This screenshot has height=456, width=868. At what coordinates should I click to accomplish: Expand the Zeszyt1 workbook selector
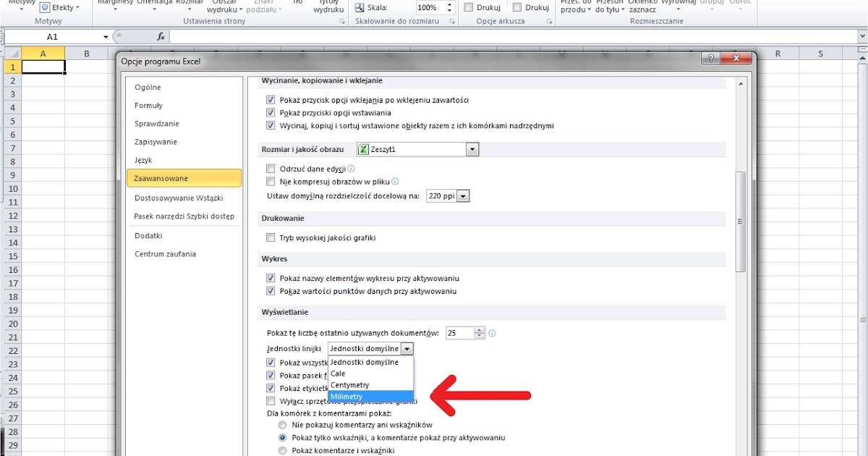pos(473,148)
